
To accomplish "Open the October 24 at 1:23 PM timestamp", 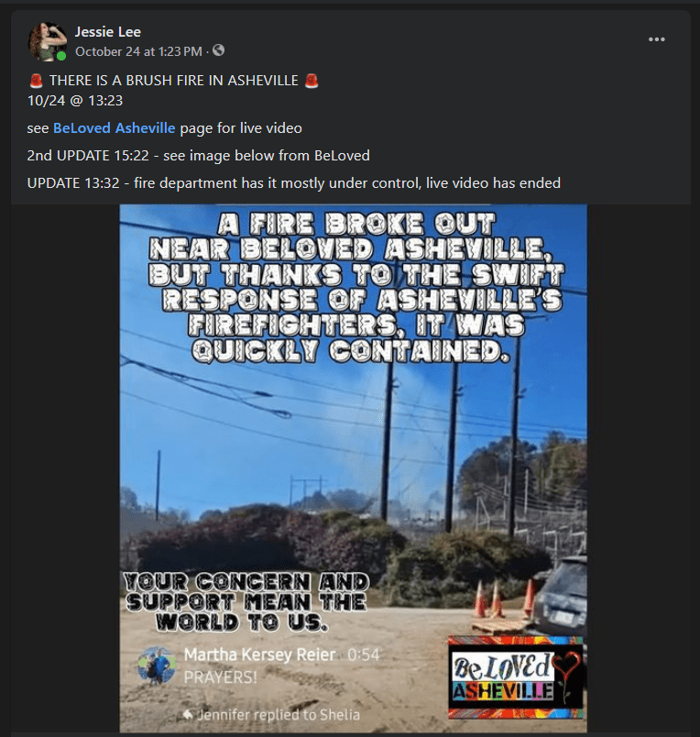I will 138,51.
